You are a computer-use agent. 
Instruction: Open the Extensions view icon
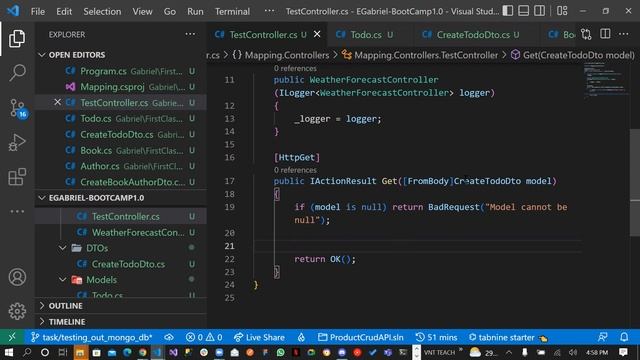(x=17, y=177)
